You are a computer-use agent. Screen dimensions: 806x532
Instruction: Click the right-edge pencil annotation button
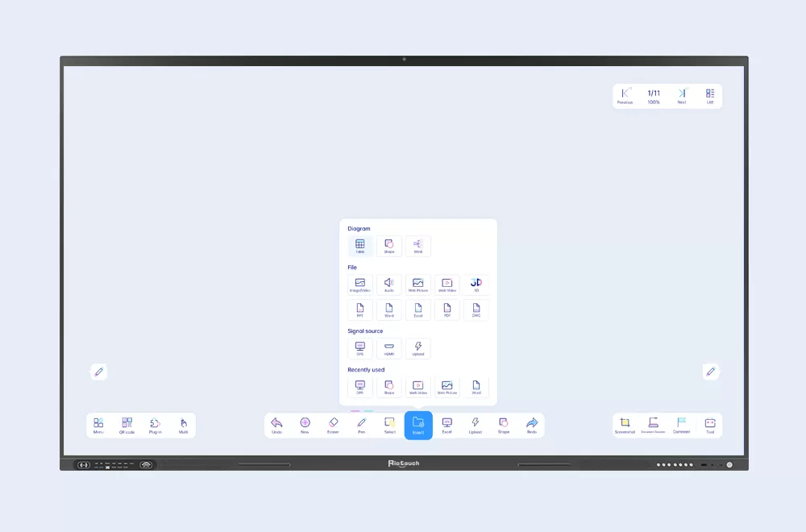[710, 372]
